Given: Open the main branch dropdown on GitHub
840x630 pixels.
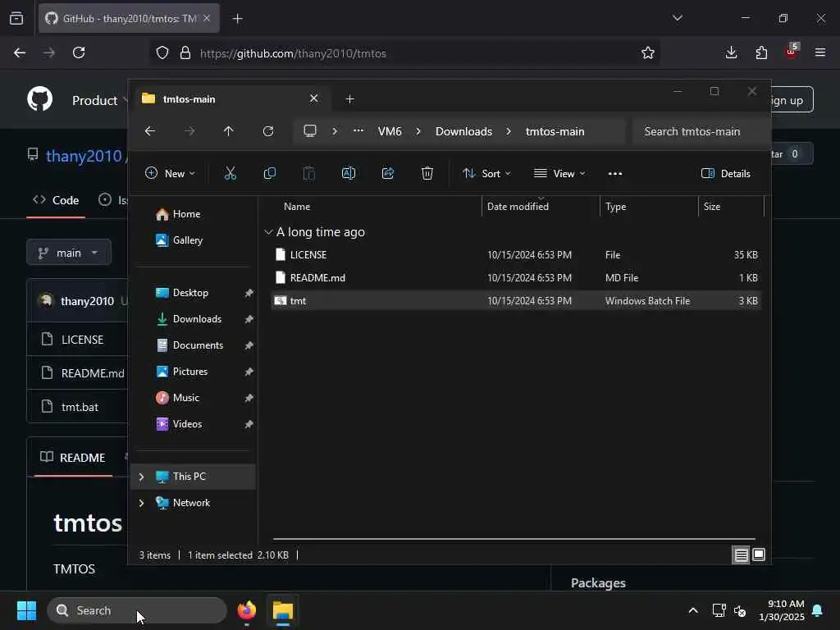Looking at the screenshot, I should (x=69, y=253).
